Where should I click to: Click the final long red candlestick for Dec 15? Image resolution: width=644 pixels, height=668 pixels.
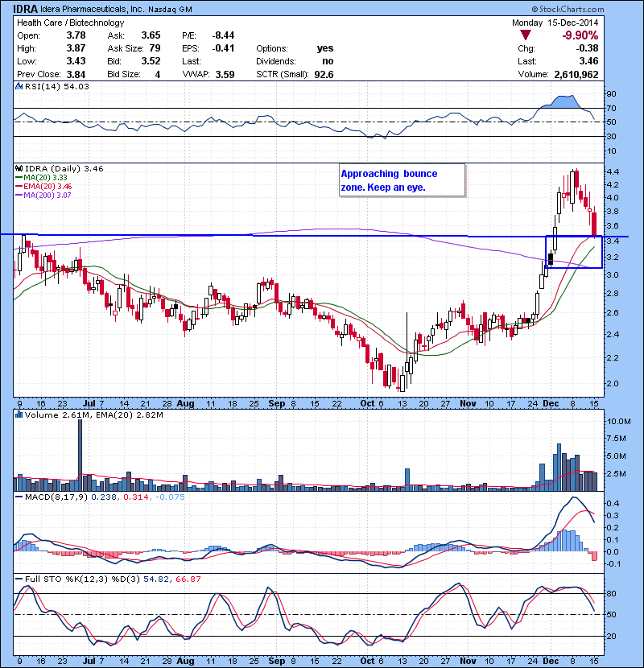[x=594, y=224]
